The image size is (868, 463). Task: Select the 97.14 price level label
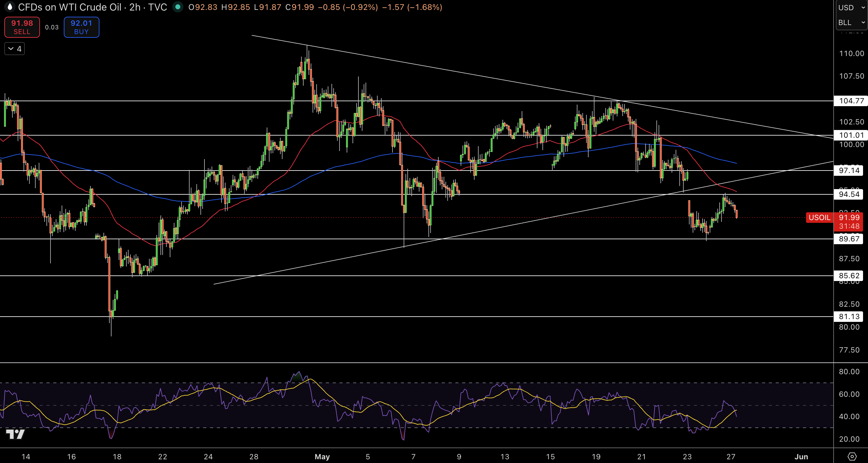point(848,171)
